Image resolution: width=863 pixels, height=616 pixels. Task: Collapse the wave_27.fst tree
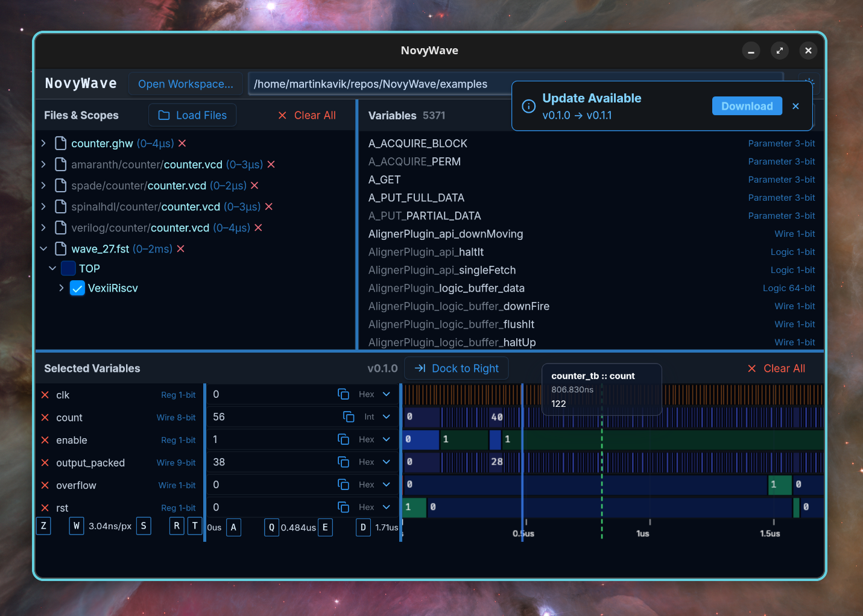point(43,248)
